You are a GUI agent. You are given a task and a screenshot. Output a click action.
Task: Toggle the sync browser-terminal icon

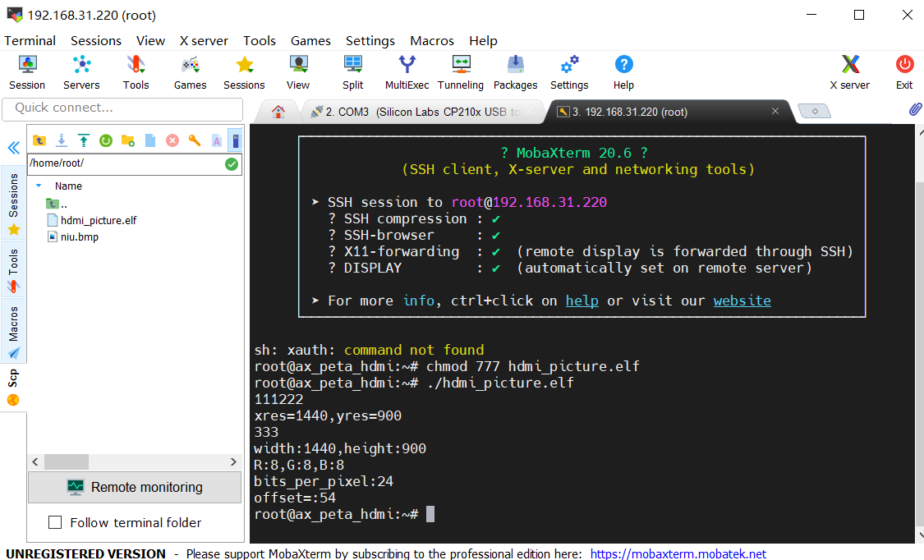[236, 140]
